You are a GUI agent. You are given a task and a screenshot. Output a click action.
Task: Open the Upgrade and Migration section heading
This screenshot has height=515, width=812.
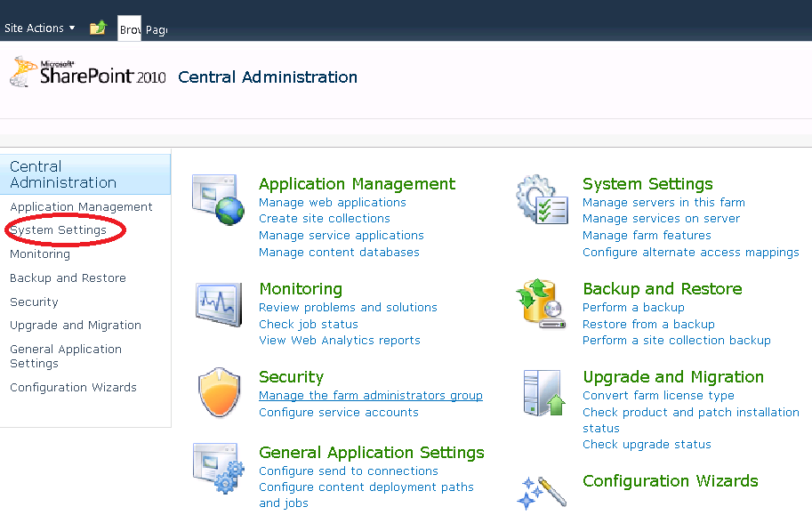click(673, 376)
